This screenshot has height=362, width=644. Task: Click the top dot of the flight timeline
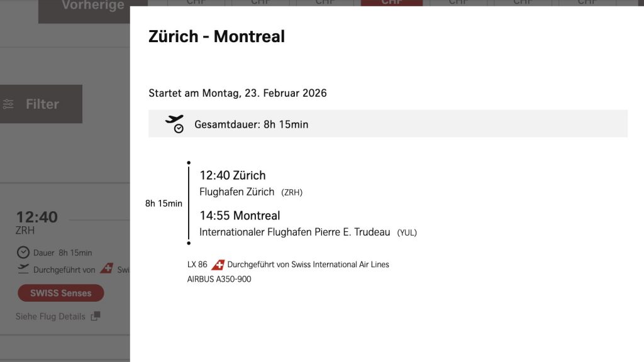point(189,163)
